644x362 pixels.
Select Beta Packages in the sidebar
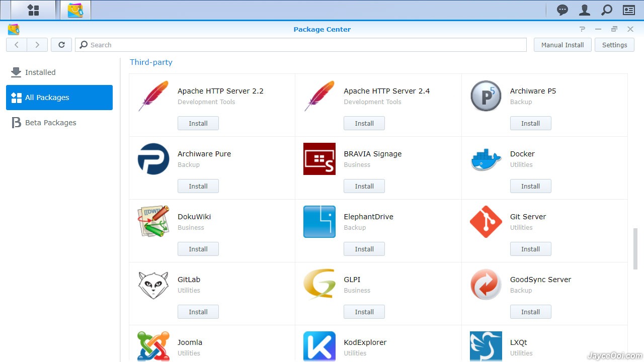[59, 123]
